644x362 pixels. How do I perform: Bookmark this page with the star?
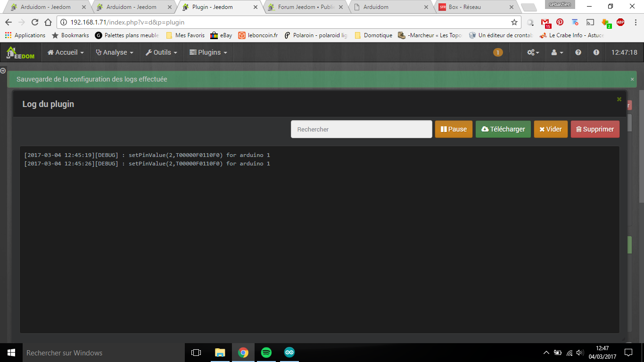tap(514, 22)
